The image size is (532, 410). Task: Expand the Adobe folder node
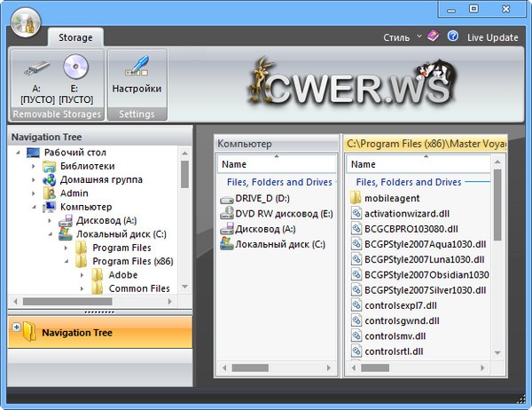(x=82, y=275)
